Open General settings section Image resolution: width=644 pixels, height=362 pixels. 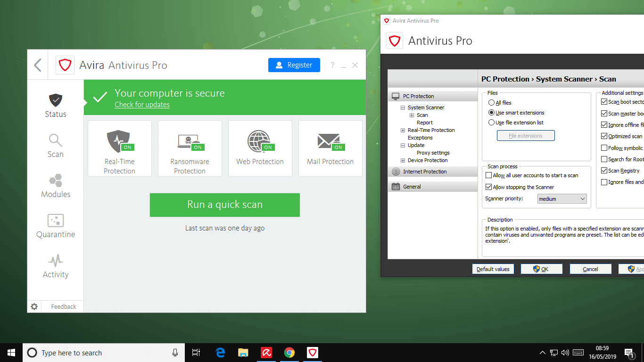tap(433, 187)
